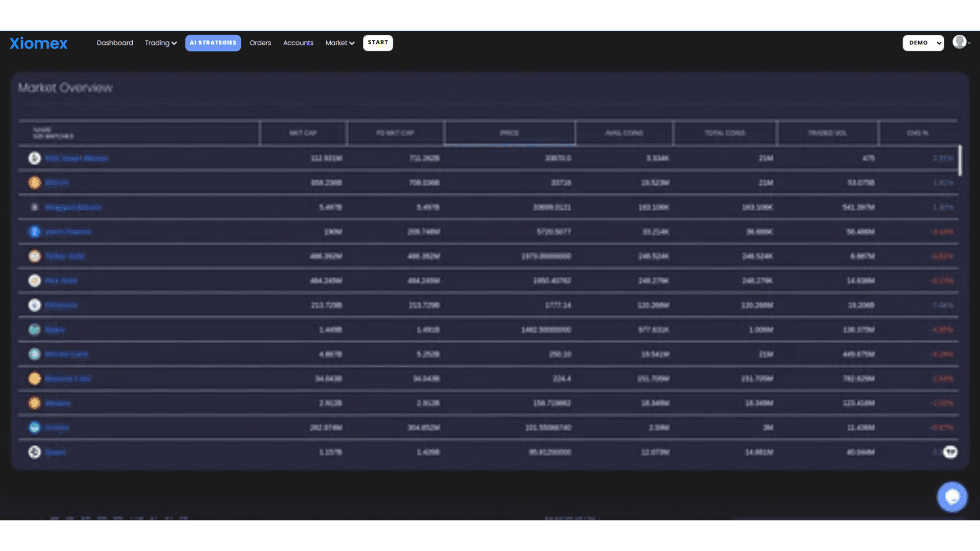The image size is (980, 551).
Task: Click the Ethereum cryptocurrency icon
Action: (34, 305)
